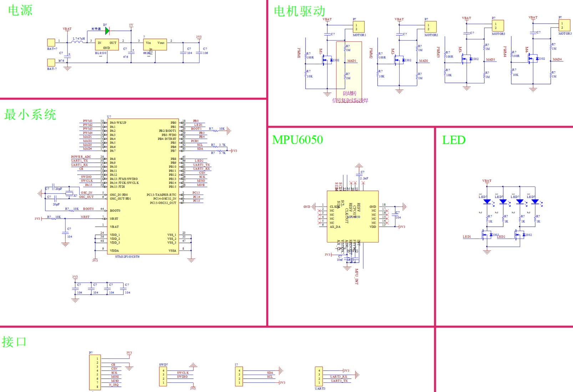This screenshot has height=392, width=573.
Task: Select the LED1 net label in LED section
Action: [x=467, y=237]
